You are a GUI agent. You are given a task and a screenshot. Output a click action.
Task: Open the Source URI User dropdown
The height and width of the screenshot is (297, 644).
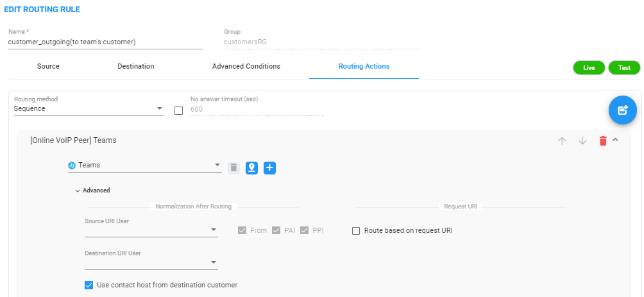[x=151, y=230]
